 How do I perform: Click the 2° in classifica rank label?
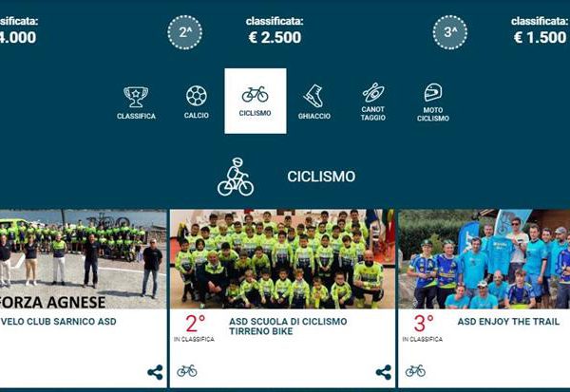click(x=194, y=328)
